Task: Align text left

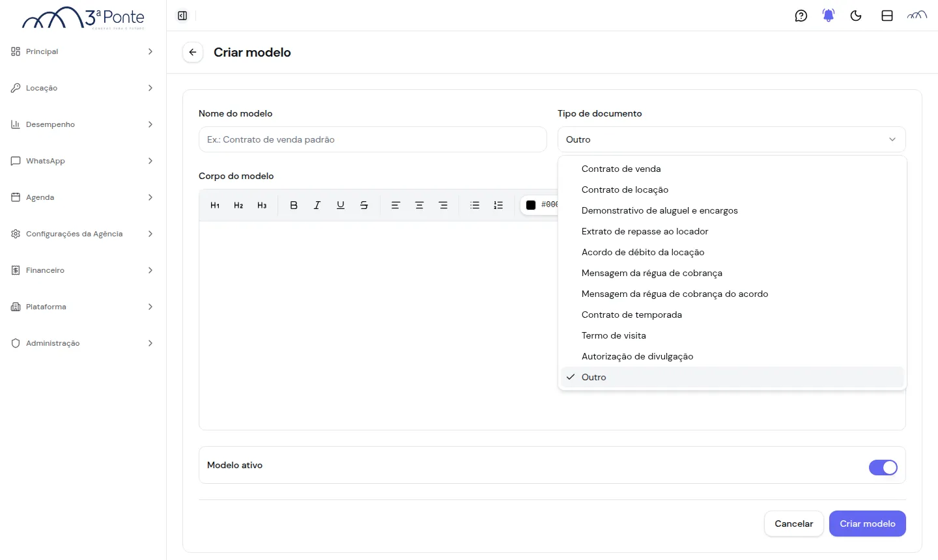Action: (x=395, y=205)
